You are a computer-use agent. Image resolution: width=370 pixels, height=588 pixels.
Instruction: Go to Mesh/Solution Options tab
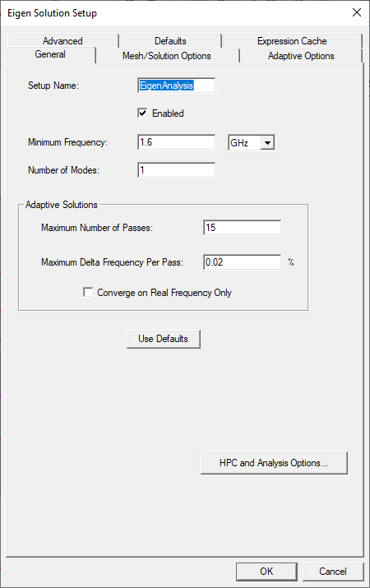tap(167, 56)
